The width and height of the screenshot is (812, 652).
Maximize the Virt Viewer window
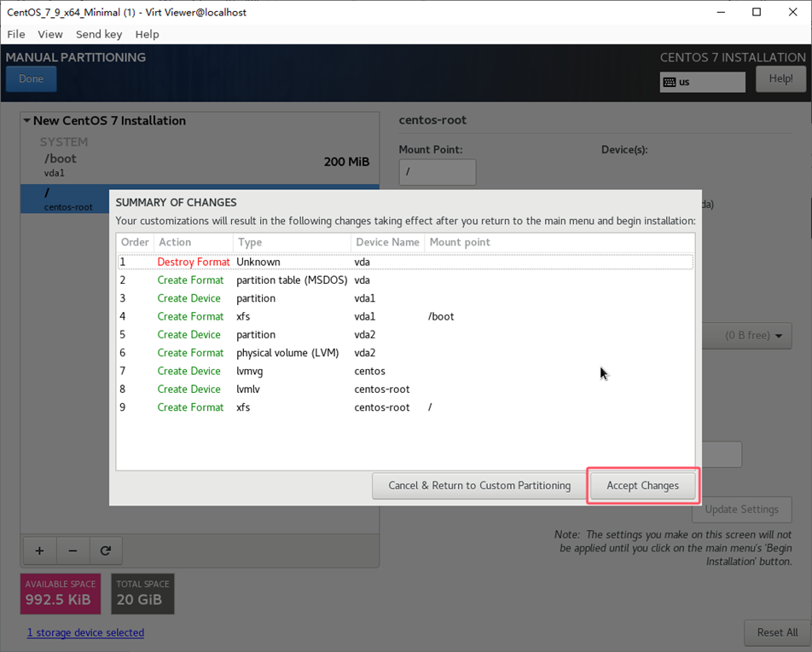tap(757, 12)
